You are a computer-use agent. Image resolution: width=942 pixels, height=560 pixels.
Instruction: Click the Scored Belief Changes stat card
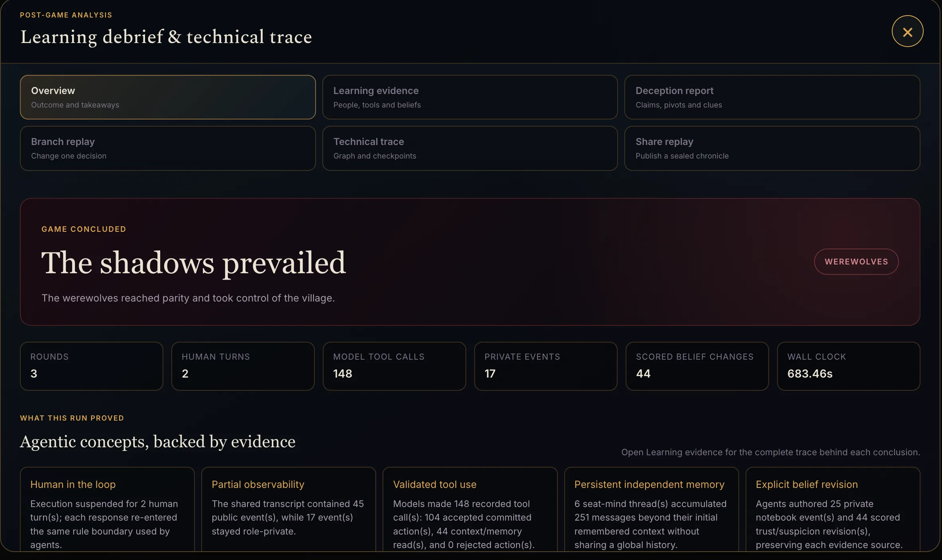tap(697, 366)
